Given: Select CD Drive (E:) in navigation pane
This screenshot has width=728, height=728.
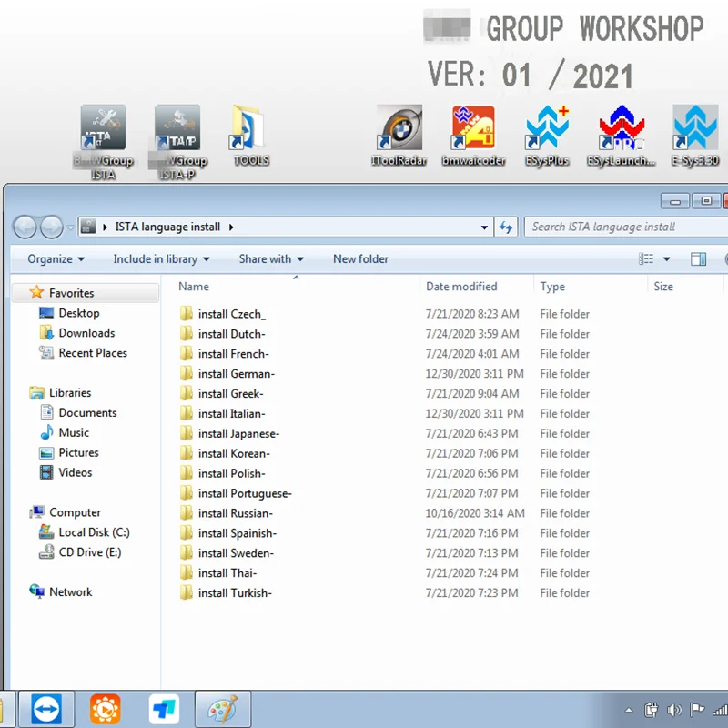Looking at the screenshot, I should [x=89, y=552].
